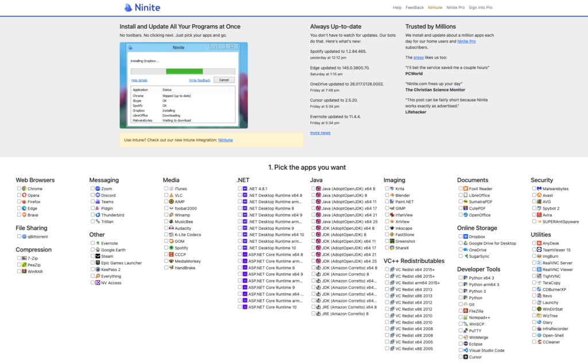The image size is (588, 364).
Task: Open the Nintune link in the Intune banner
Action: [x=225, y=140]
